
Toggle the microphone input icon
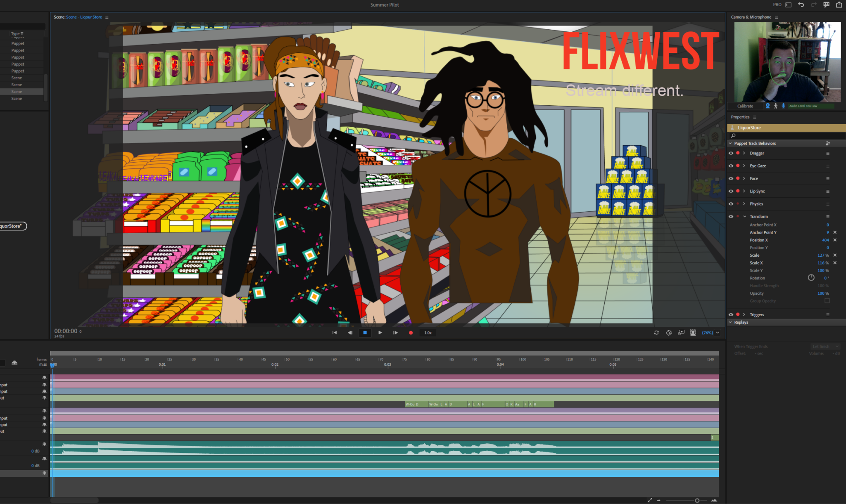(783, 106)
